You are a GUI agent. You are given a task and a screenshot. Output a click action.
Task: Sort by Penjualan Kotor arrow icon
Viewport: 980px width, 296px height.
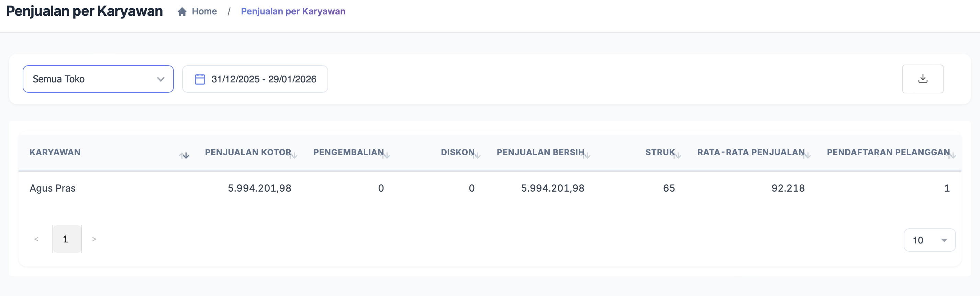(293, 156)
